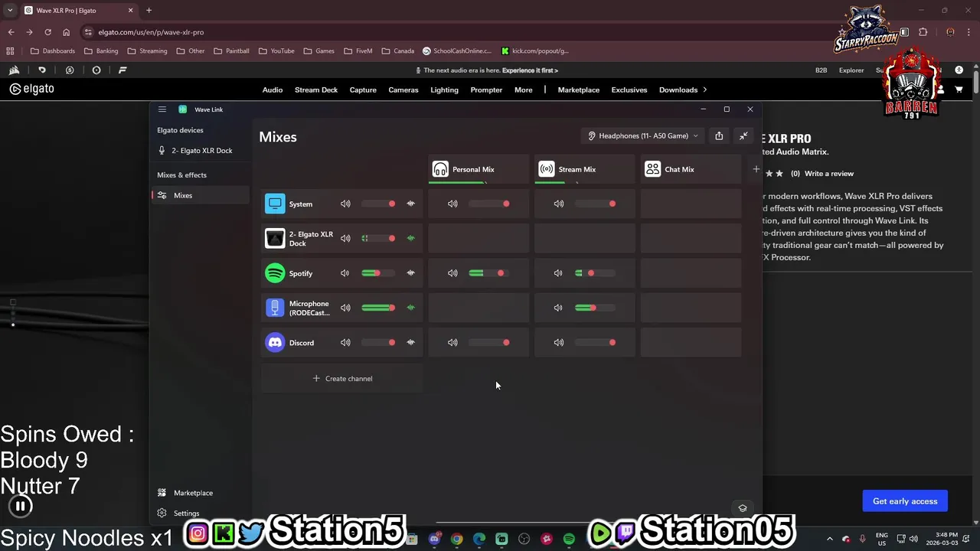This screenshot has width=980, height=551.
Task: Open the Cameras menu on Elgato site
Action: pyautogui.click(x=403, y=90)
